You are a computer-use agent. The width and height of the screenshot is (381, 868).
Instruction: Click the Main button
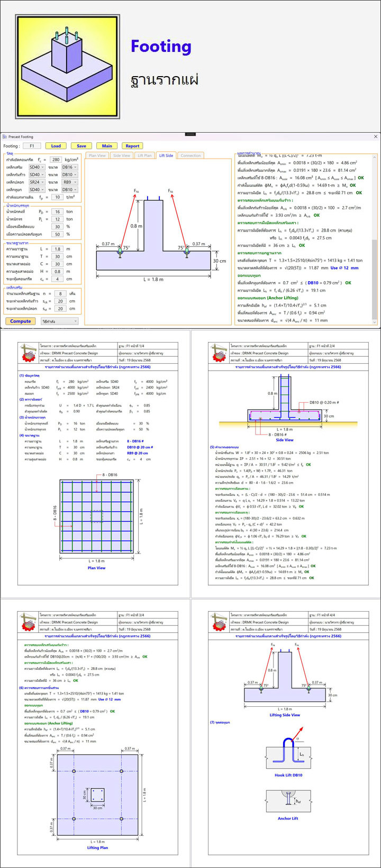tap(107, 146)
